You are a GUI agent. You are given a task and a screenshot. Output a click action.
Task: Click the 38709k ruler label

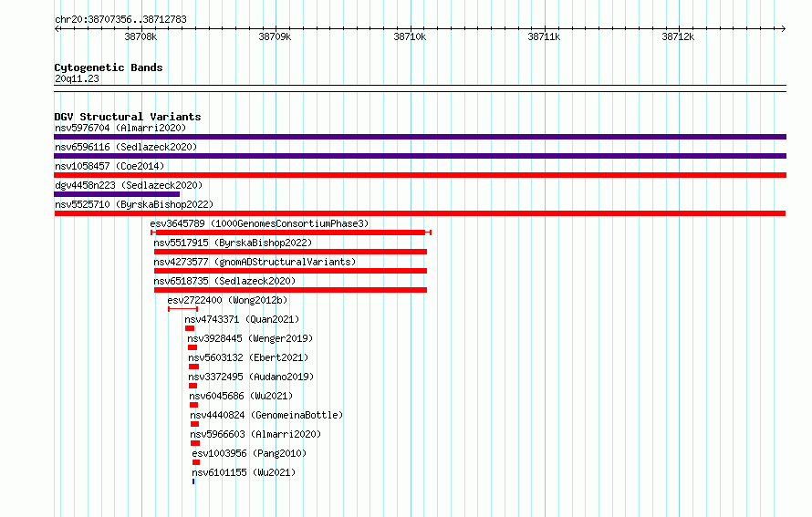click(275, 36)
